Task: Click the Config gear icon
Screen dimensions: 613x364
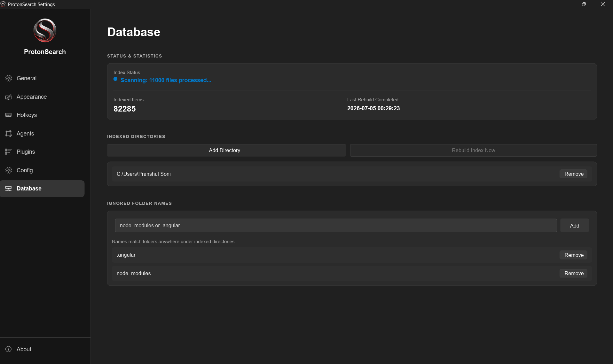Action: [9, 170]
